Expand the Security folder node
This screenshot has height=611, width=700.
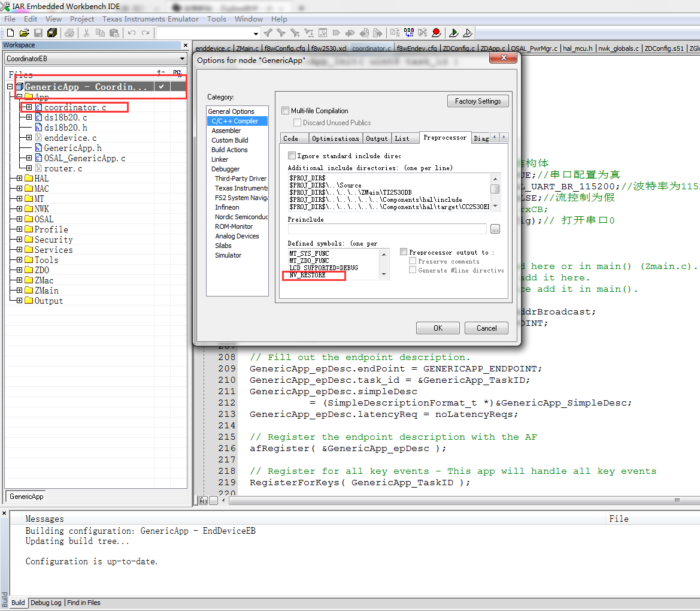click(x=19, y=240)
